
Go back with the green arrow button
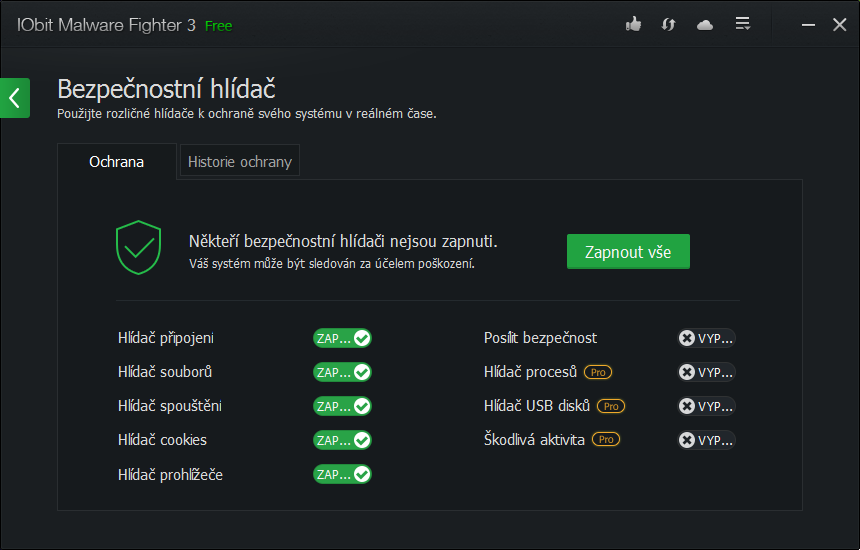[x=15, y=98]
